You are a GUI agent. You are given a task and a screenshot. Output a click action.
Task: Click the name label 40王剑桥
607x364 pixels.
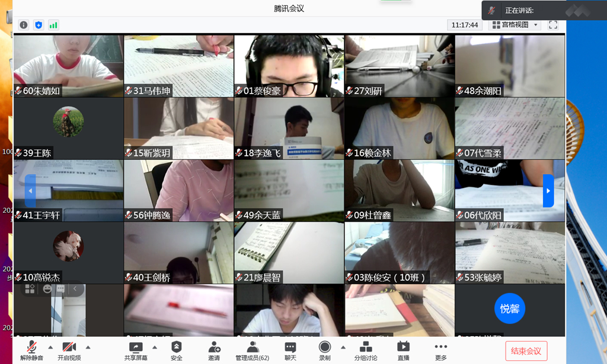[x=152, y=277]
